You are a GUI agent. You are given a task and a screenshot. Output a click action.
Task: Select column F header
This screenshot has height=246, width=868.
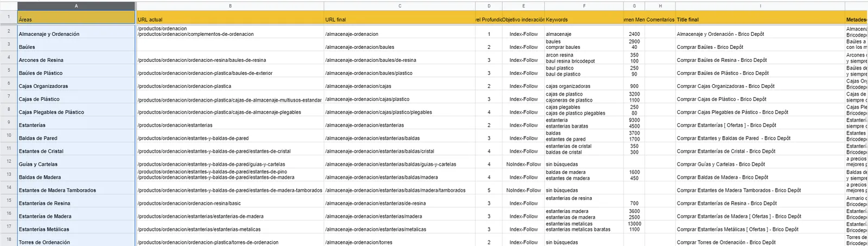pyautogui.click(x=584, y=6)
